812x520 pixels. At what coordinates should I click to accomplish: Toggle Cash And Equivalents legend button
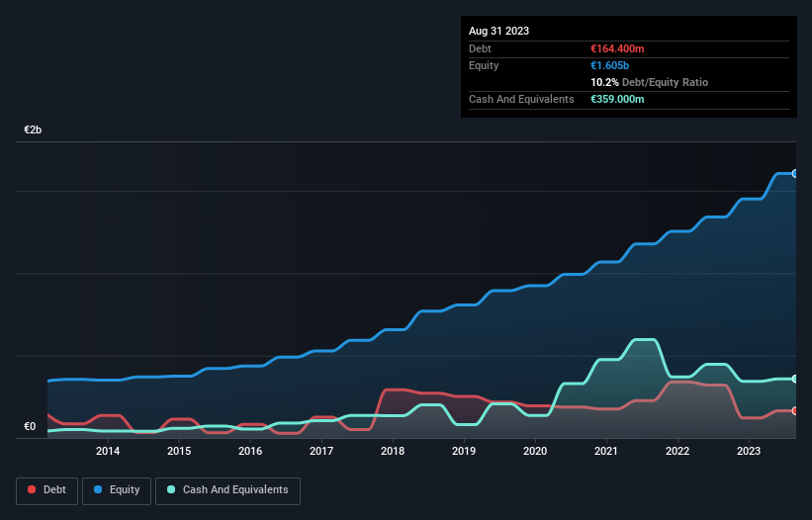tap(227, 490)
